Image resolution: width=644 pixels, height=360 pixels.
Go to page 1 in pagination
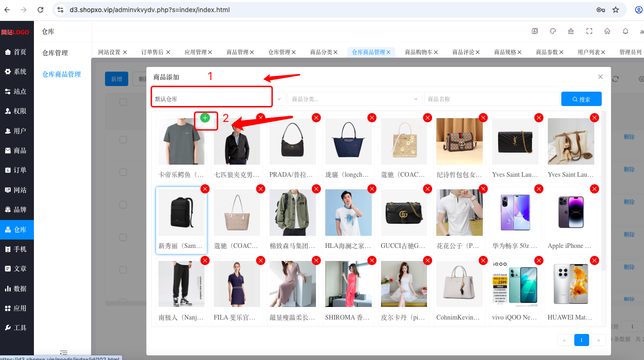581,340
